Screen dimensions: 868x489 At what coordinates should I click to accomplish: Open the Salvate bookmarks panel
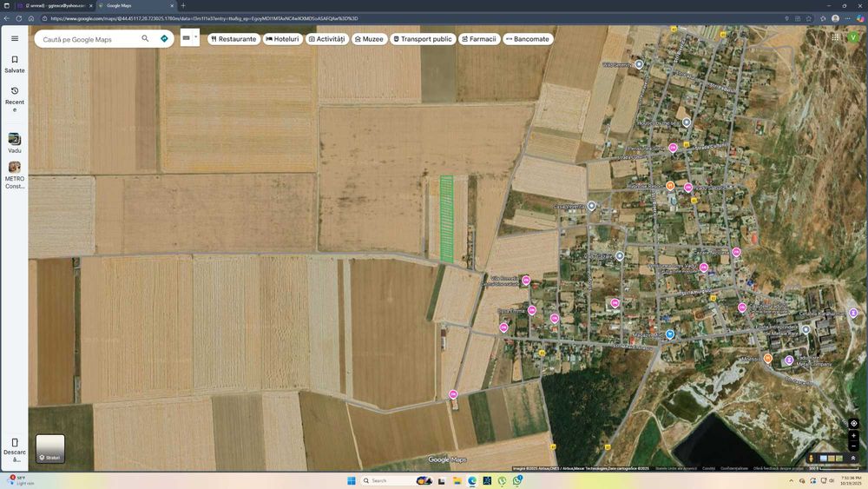click(15, 64)
